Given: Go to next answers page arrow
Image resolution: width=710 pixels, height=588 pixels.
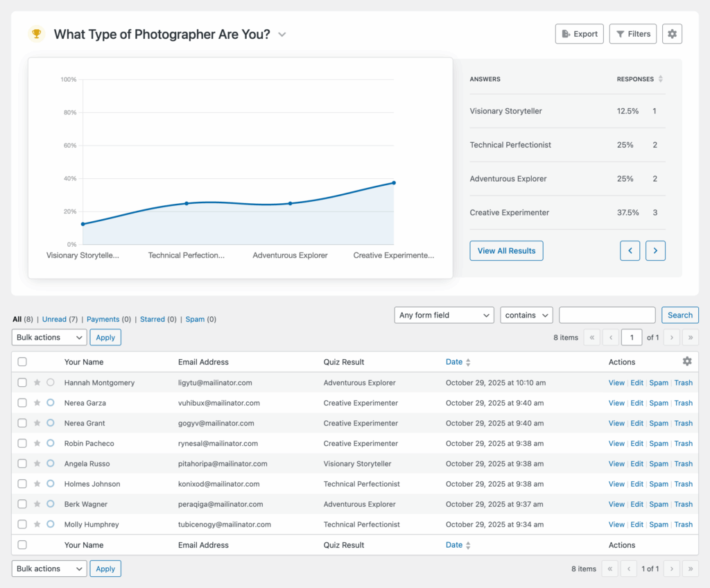Looking at the screenshot, I should [655, 251].
